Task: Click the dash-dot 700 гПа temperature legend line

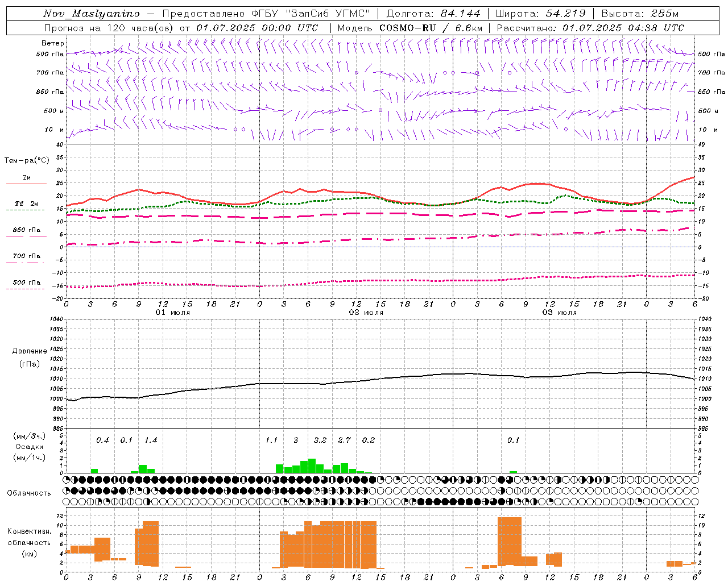Action: coord(26,263)
